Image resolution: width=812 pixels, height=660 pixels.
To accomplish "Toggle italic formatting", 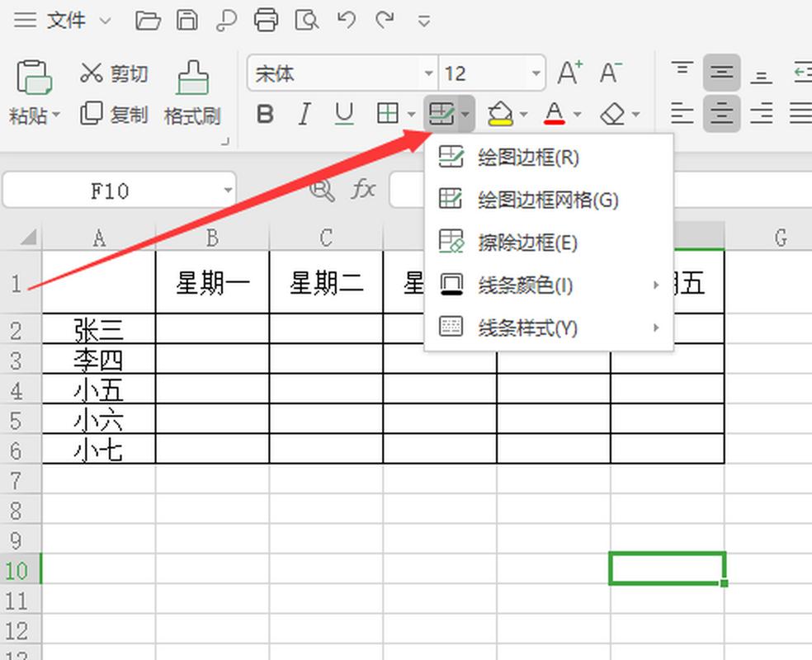I will (x=304, y=113).
